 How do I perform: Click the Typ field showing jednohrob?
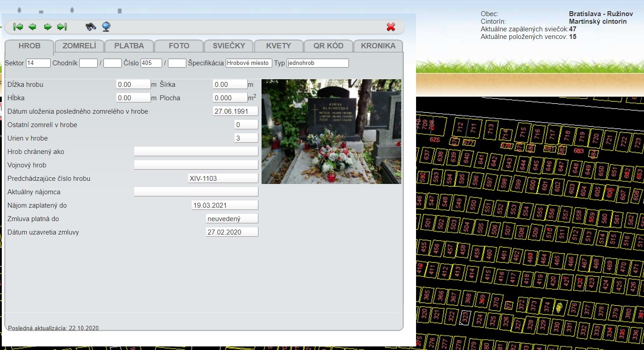pyautogui.click(x=317, y=63)
